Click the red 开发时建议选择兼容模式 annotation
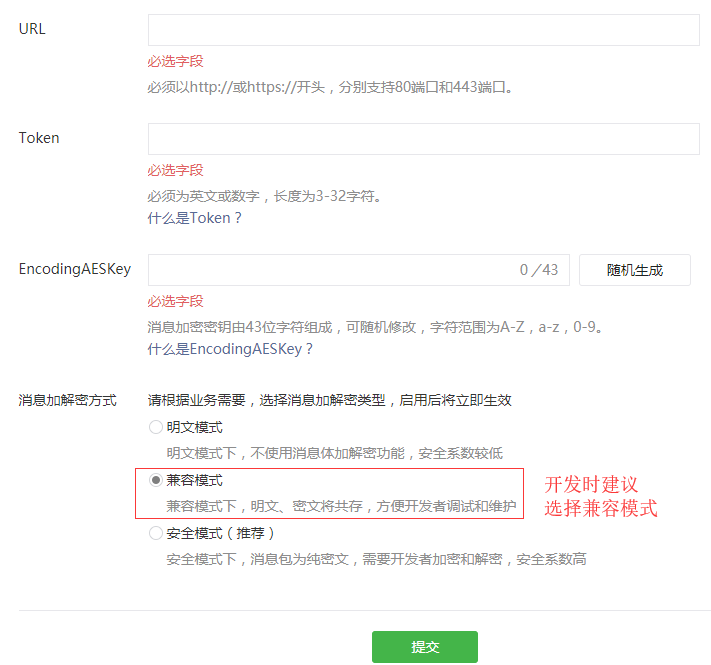The image size is (711, 665). coord(600,496)
